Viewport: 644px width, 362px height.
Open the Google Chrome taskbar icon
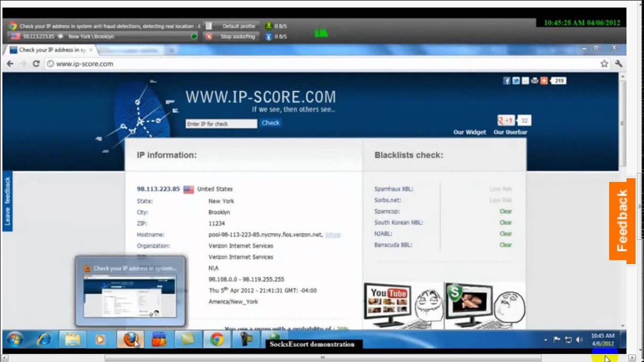click(x=217, y=340)
